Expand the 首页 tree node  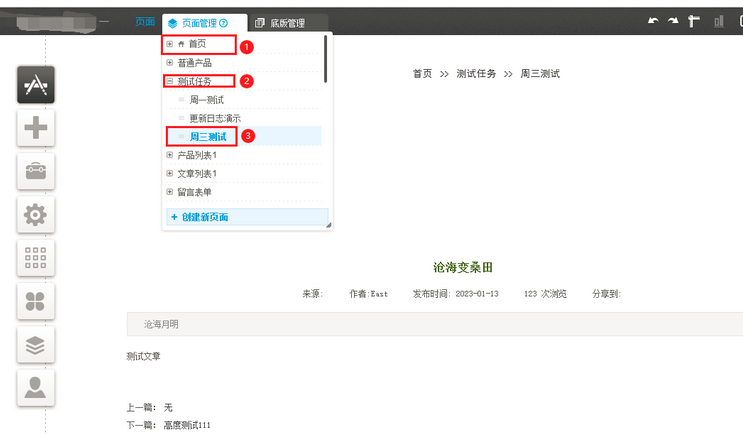(x=170, y=44)
